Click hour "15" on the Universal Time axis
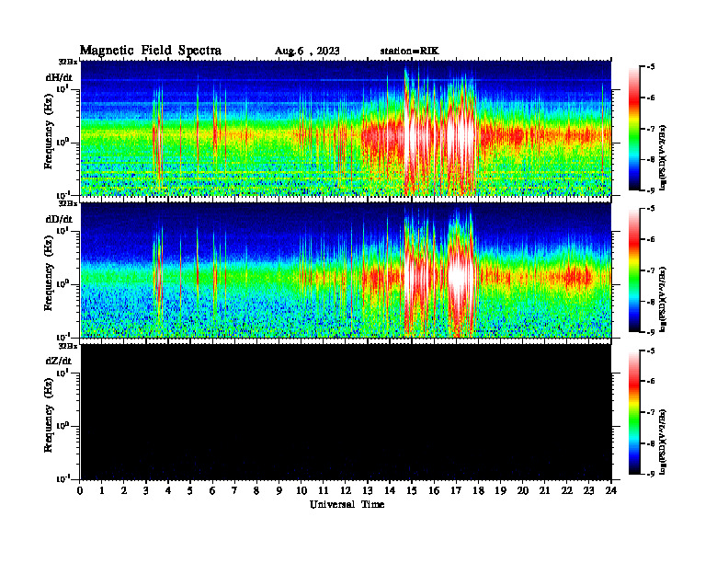 point(412,491)
